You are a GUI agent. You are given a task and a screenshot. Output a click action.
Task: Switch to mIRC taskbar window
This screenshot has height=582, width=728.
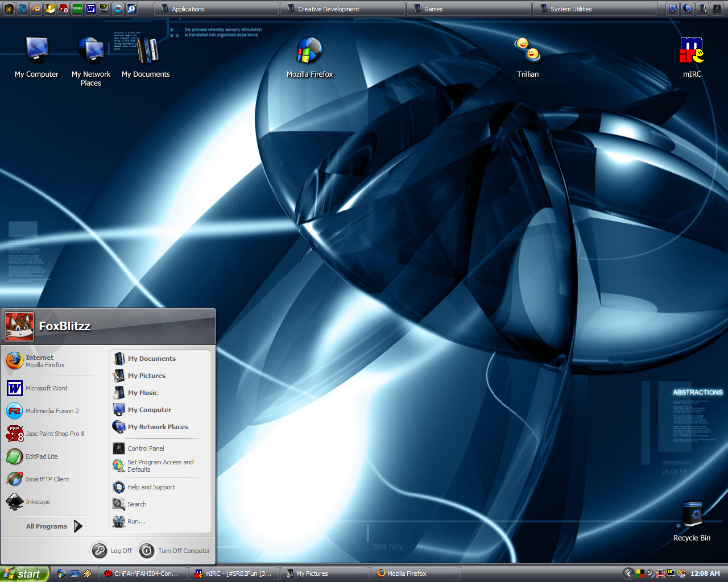[x=234, y=573]
